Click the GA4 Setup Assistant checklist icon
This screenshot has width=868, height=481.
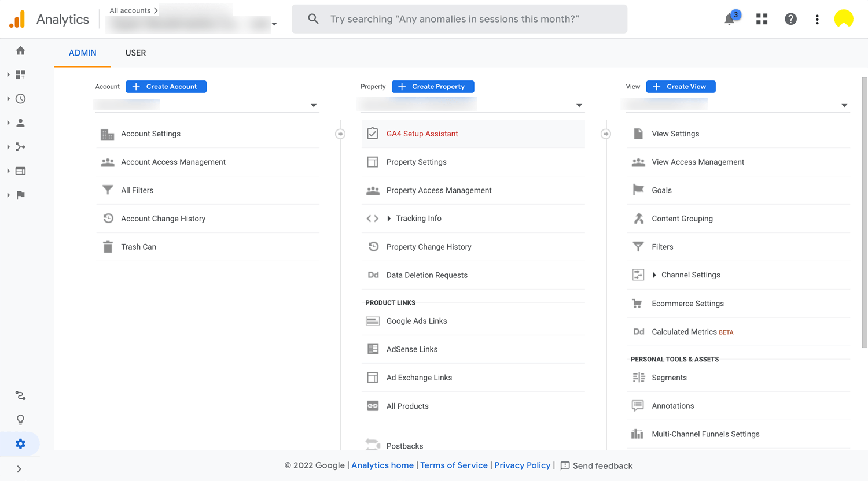(x=373, y=134)
